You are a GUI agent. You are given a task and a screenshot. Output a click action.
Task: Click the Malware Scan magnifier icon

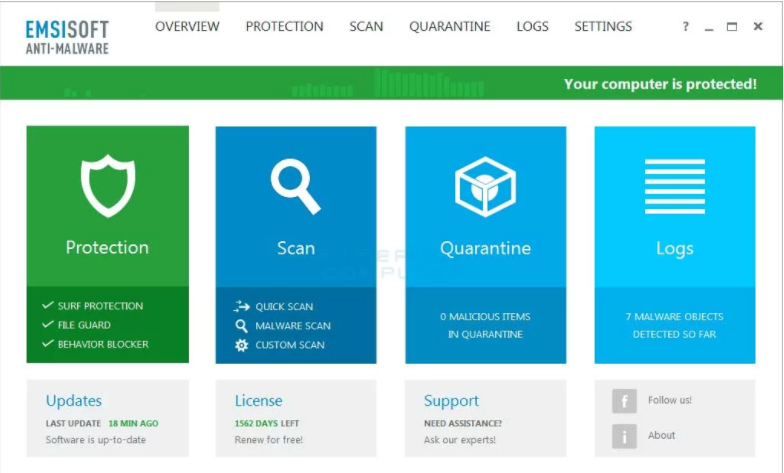241,326
